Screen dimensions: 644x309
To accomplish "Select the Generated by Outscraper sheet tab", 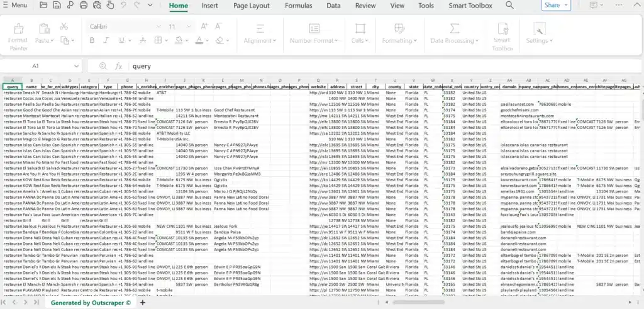I will pyautogui.click(x=91, y=303).
